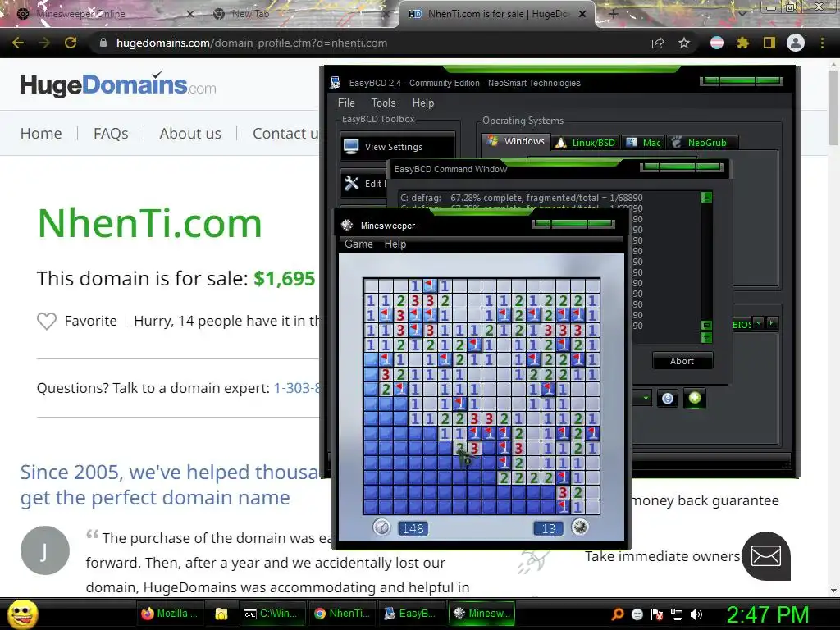Open the File menu in EasyBCD
840x630 pixels.
346,103
